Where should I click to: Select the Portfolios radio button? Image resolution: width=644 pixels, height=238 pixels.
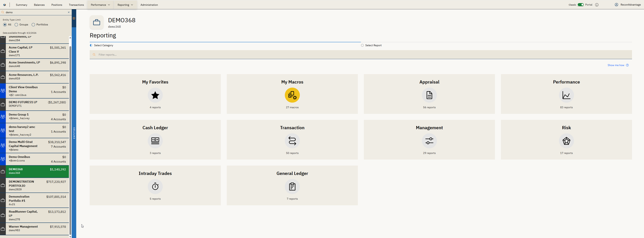(x=33, y=25)
